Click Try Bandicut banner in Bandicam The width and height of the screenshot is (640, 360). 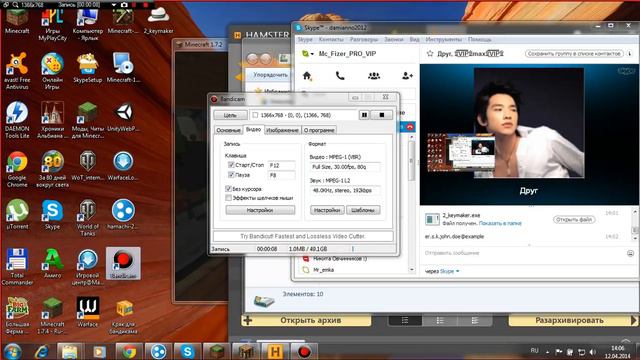(x=302, y=236)
